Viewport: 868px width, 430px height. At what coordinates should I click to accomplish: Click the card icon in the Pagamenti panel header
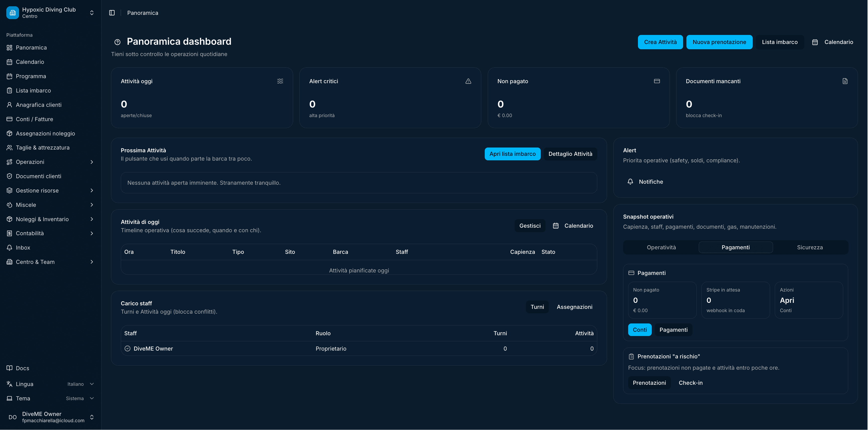point(631,273)
